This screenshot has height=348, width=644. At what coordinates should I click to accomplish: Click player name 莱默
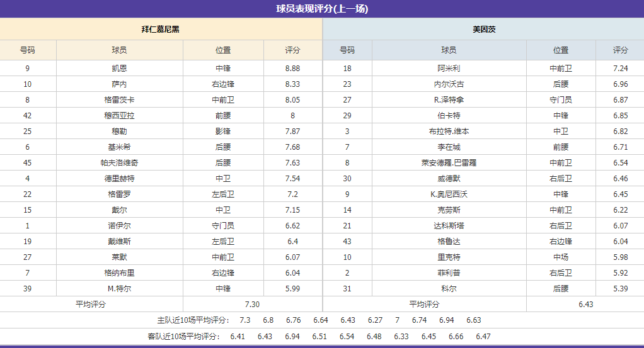[120, 257]
